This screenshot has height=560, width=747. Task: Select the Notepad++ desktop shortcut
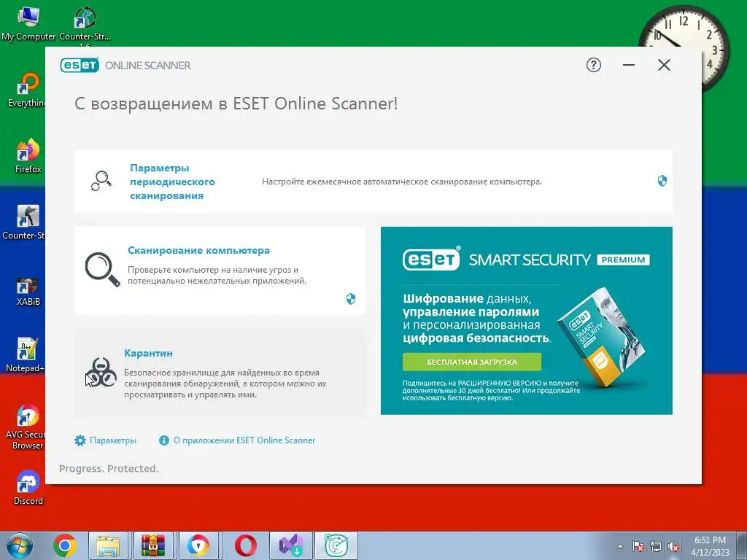click(x=26, y=355)
